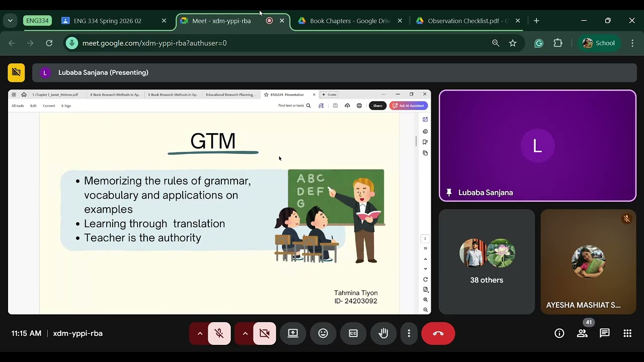Select the 38 others participant tile
Screen dimensions: 644x362
[x=487, y=262]
